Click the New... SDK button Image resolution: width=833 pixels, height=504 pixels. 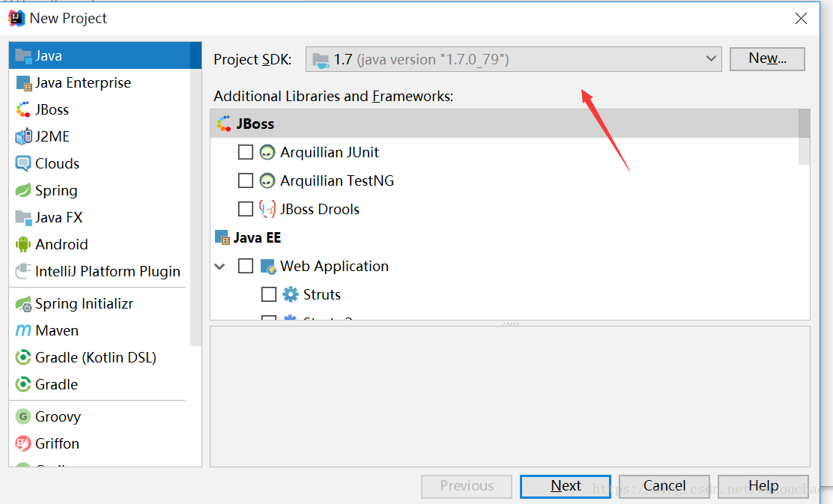[767, 58]
